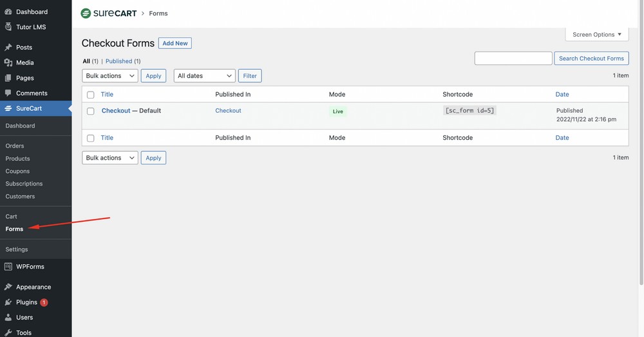Click the Add New button
Screen dimensions: 644x337
tap(175, 43)
